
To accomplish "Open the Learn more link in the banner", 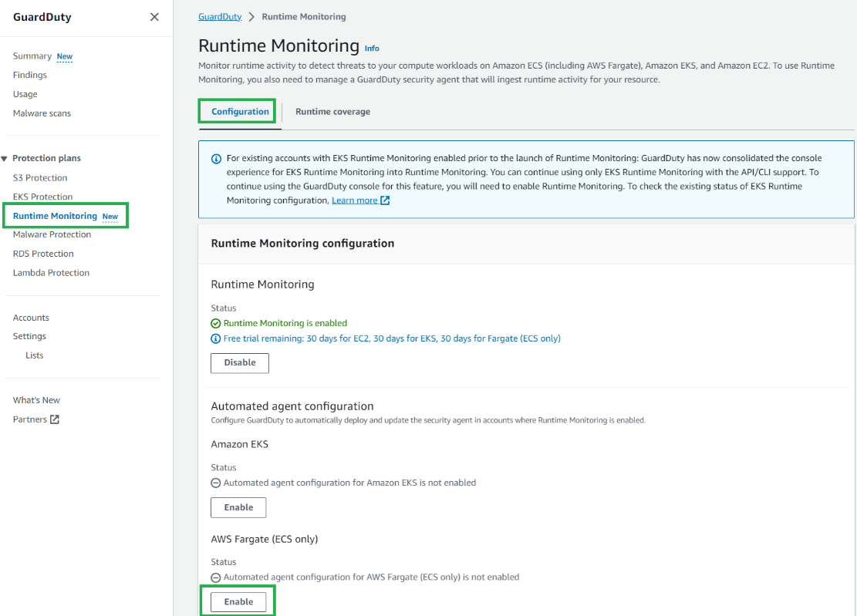I will point(356,200).
